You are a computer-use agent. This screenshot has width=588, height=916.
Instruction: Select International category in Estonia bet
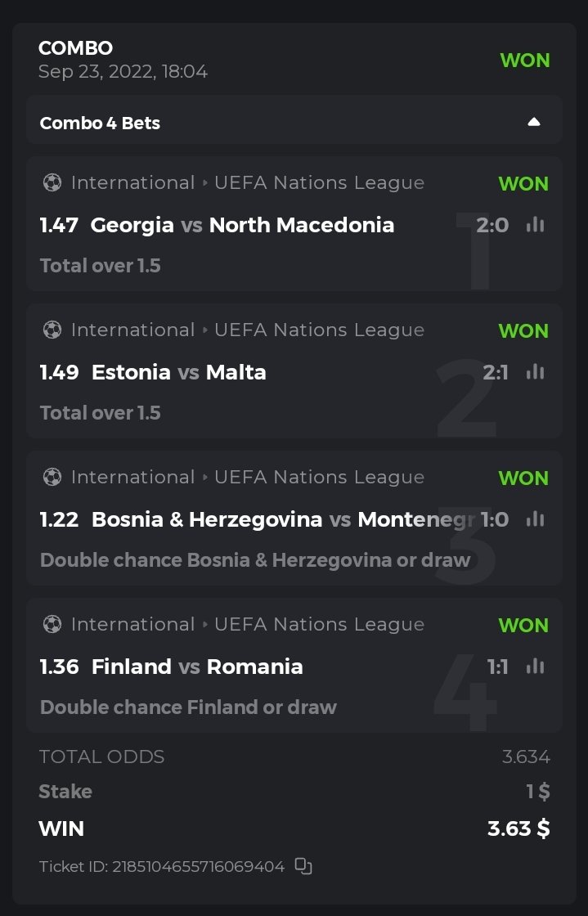click(x=132, y=330)
